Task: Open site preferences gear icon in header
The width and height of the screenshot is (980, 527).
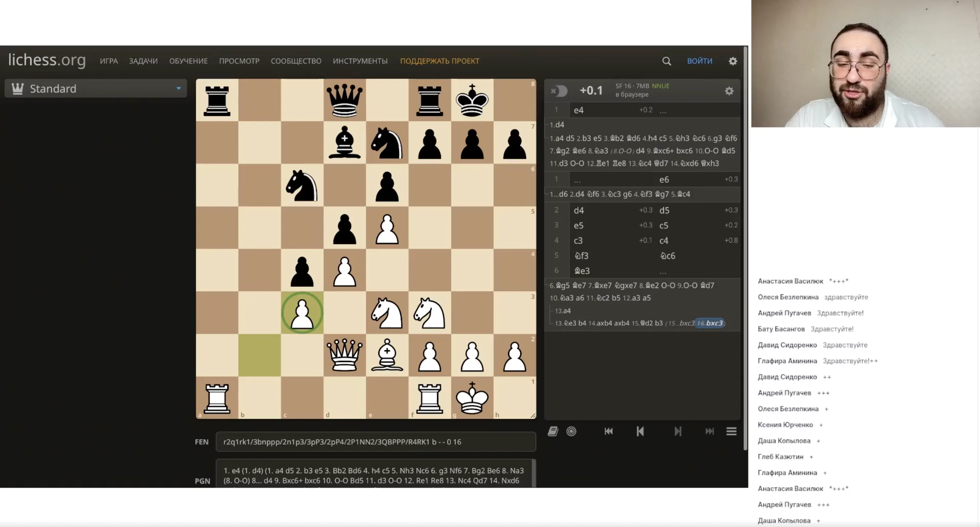Action: 733,61
